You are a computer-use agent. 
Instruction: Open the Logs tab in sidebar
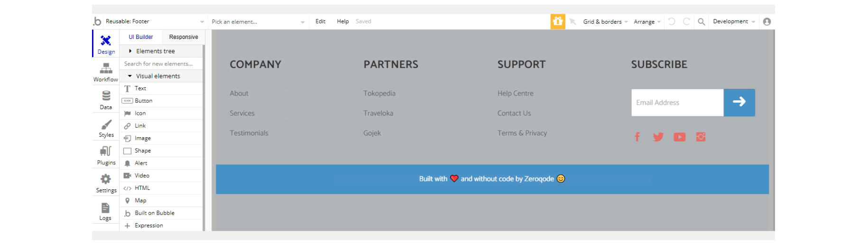[106, 211]
